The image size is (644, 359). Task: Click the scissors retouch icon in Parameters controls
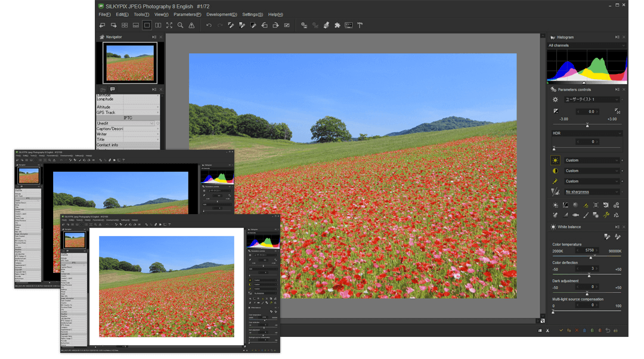coord(606,215)
